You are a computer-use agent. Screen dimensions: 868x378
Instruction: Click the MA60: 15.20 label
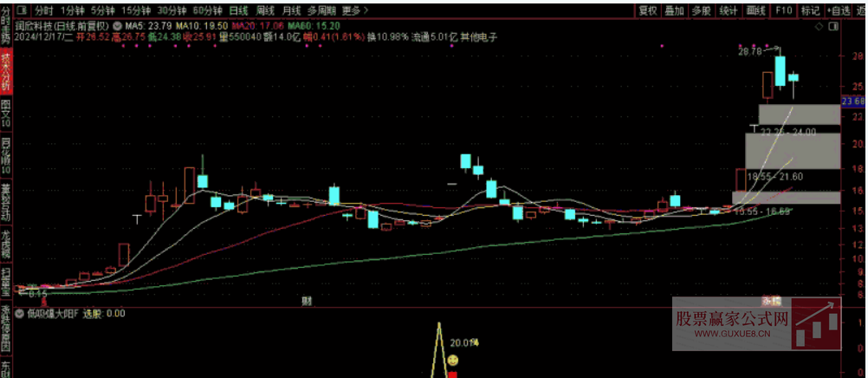coord(314,25)
